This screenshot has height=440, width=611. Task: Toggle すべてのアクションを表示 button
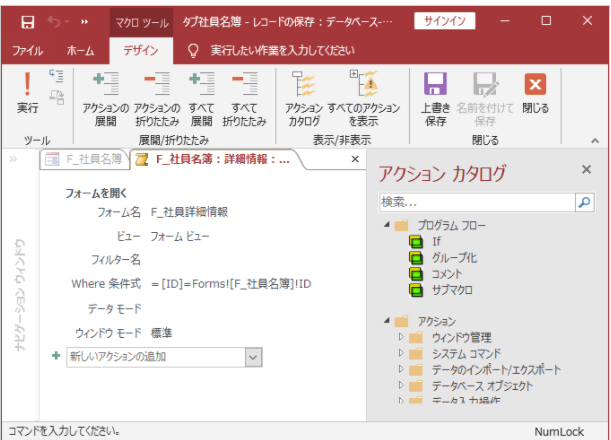coord(364,99)
